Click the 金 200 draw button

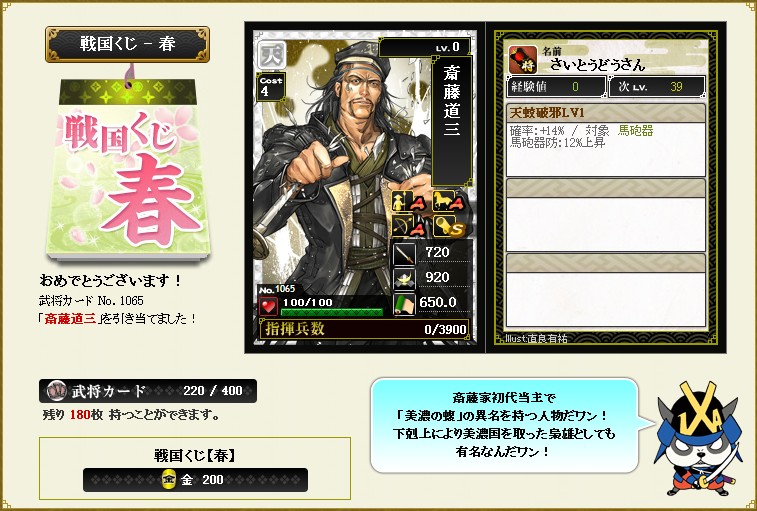coord(195,480)
